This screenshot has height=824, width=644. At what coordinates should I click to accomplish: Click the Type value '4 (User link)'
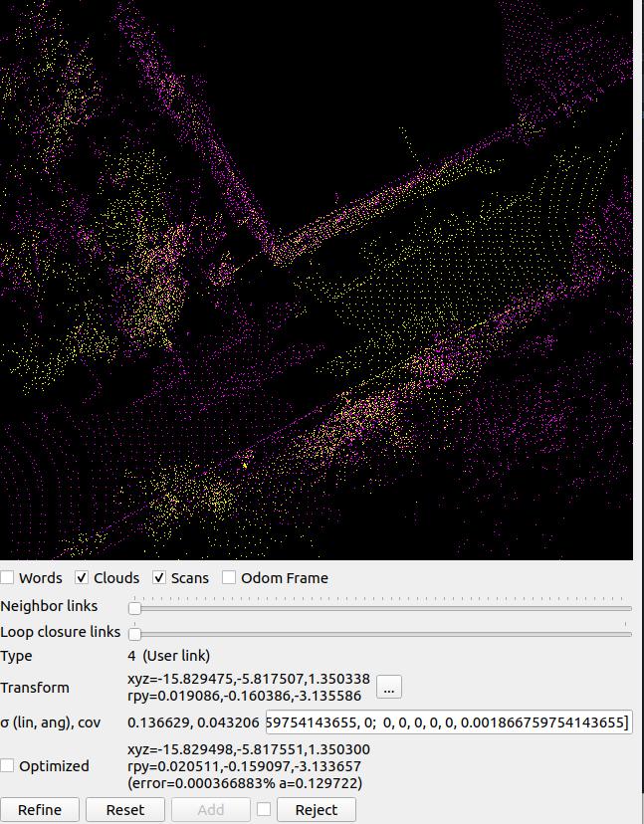coord(168,656)
